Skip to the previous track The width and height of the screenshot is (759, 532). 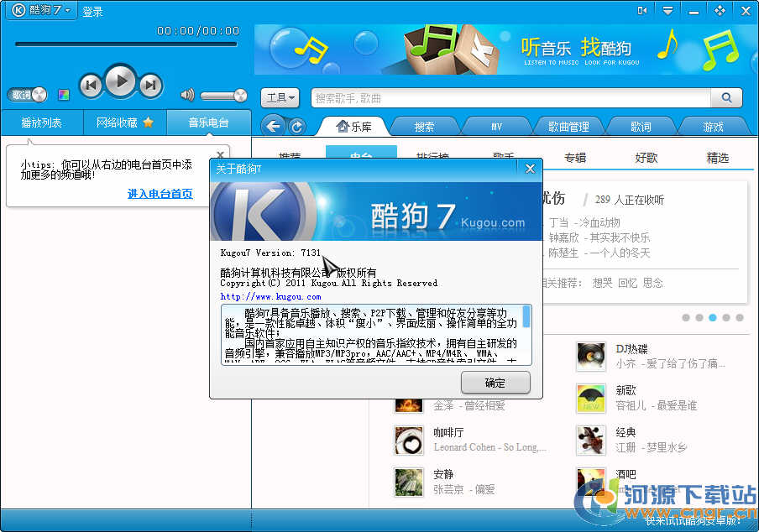point(91,85)
